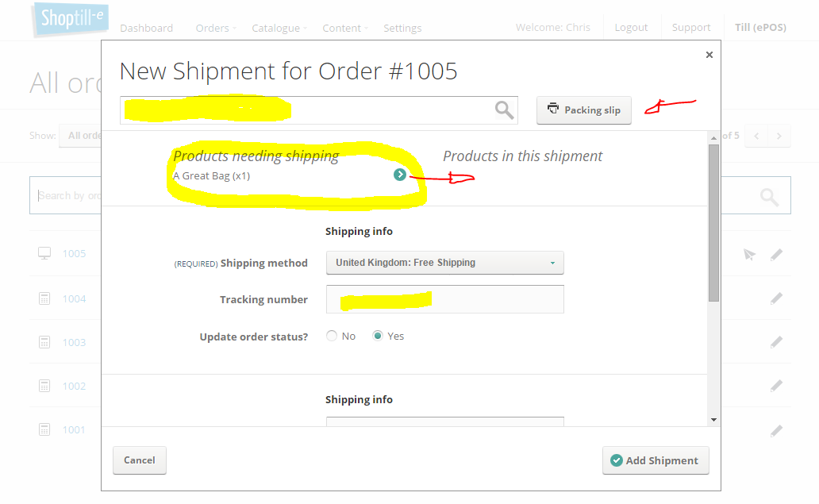Image resolution: width=819 pixels, height=504 pixels.
Task: Move A Great Bag to shipment arrow
Action: coord(400,175)
